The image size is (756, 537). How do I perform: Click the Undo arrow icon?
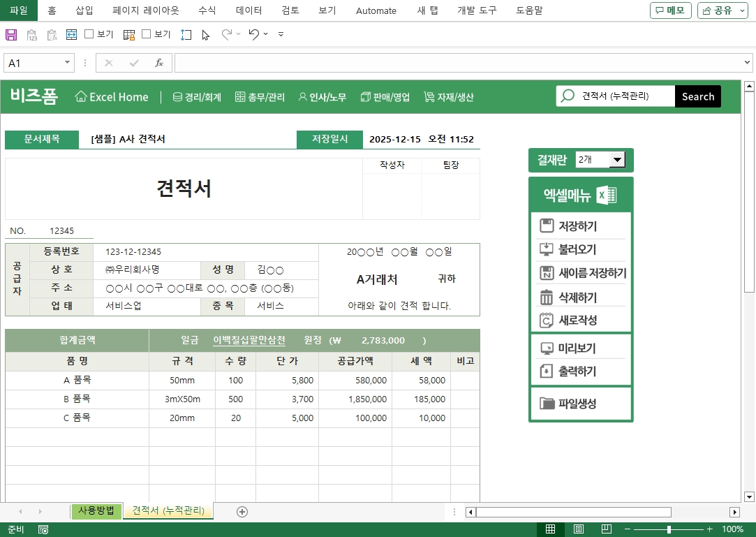pos(253,34)
